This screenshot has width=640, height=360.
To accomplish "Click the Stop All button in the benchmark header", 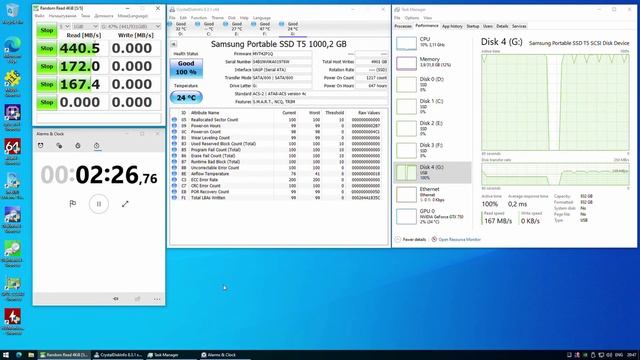I will click(x=47, y=31).
